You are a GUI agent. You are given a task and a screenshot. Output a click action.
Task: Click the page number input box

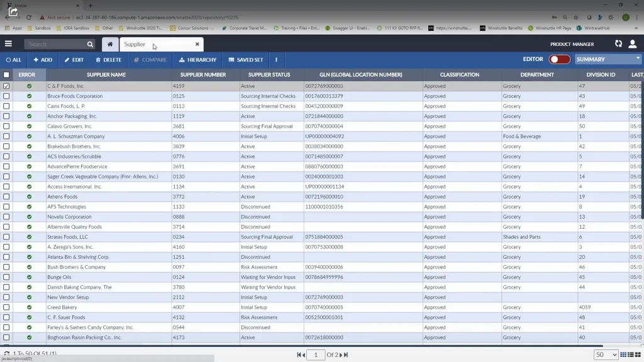pyautogui.click(x=316, y=354)
